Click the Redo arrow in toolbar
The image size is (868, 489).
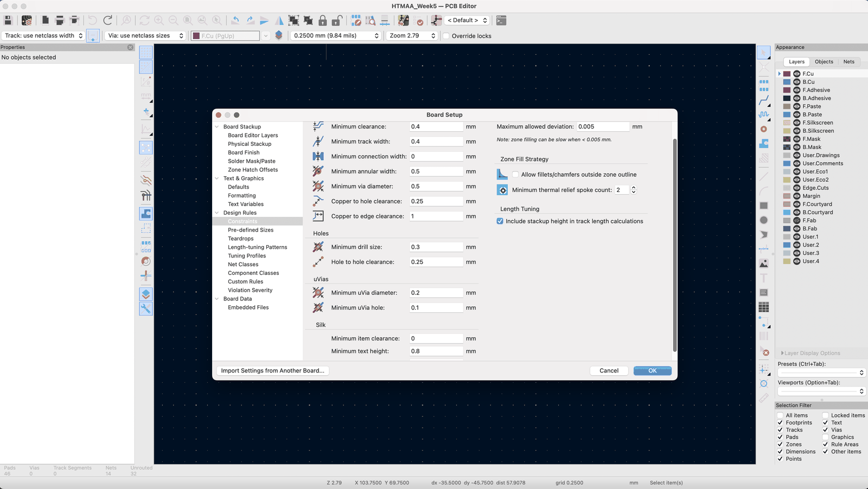click(107, 21)
